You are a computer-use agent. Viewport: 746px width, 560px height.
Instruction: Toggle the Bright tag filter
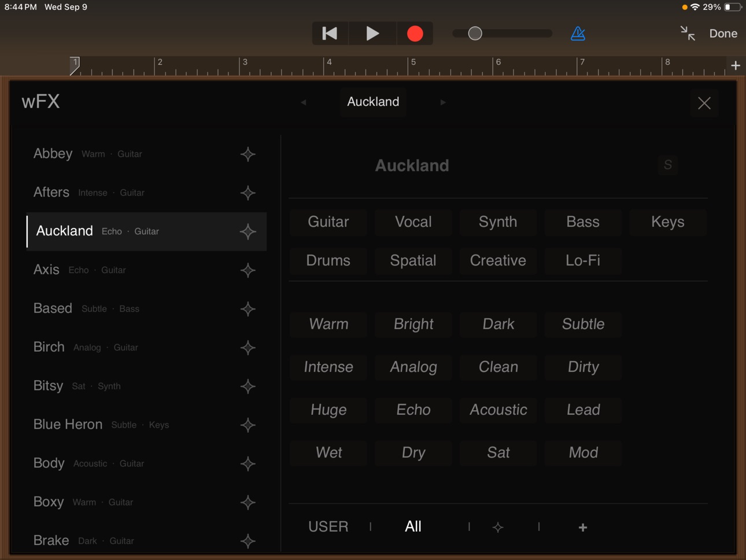(413, 325)
